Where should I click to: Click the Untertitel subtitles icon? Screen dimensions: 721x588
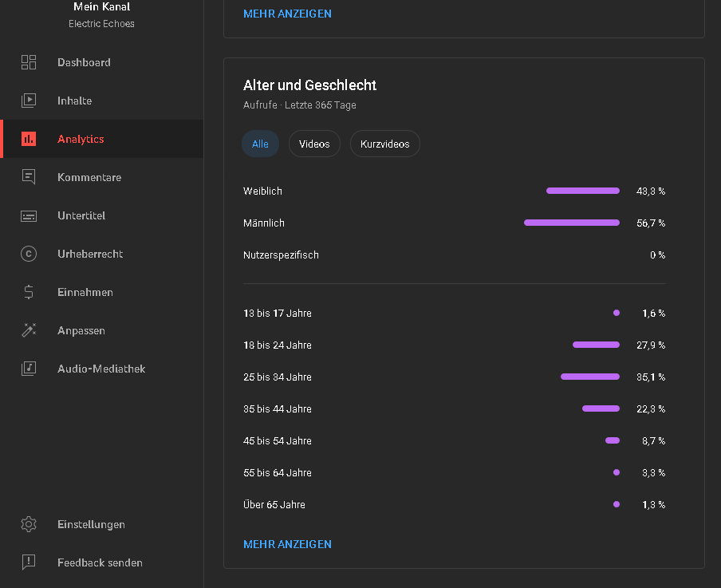(29, 215)
